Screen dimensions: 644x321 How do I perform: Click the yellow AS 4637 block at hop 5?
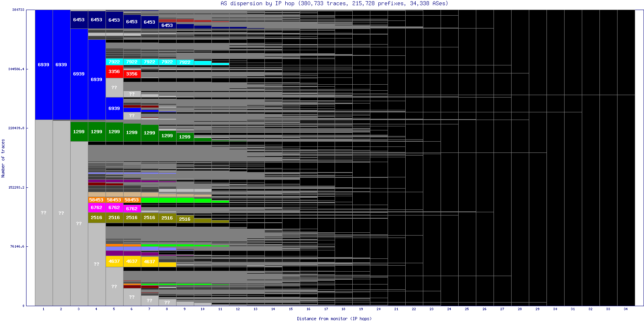click(114, 261)
